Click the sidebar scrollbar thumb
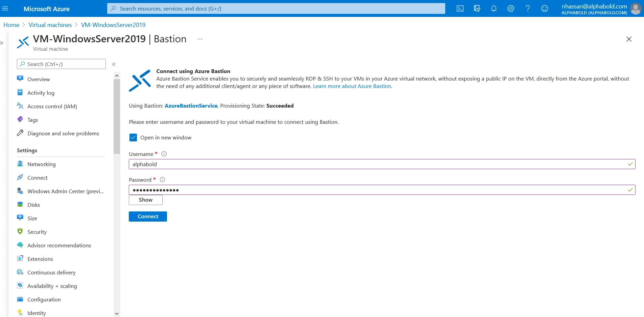 click(x=117, y=117)
